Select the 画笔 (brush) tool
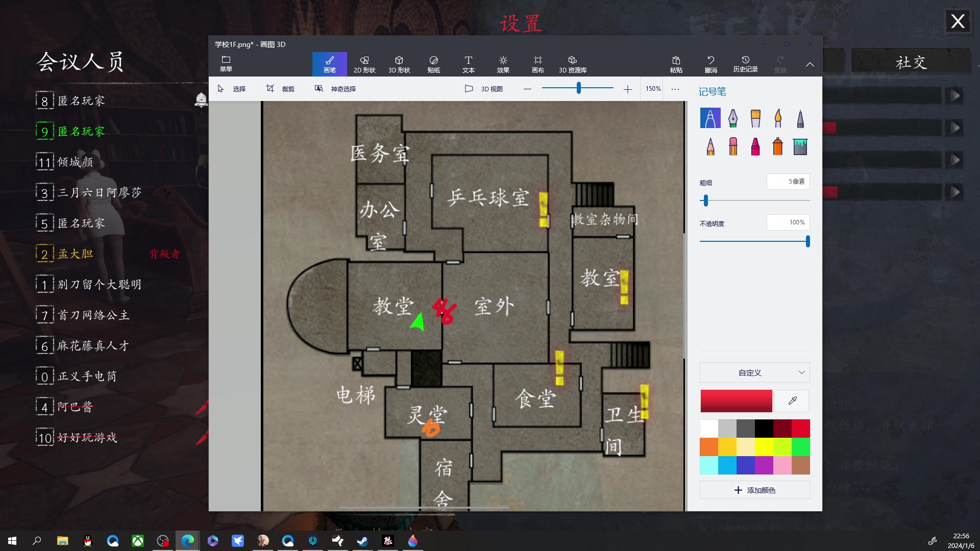Screen dimensions: 980x551 pyautogui.click(x=329, y=64)
